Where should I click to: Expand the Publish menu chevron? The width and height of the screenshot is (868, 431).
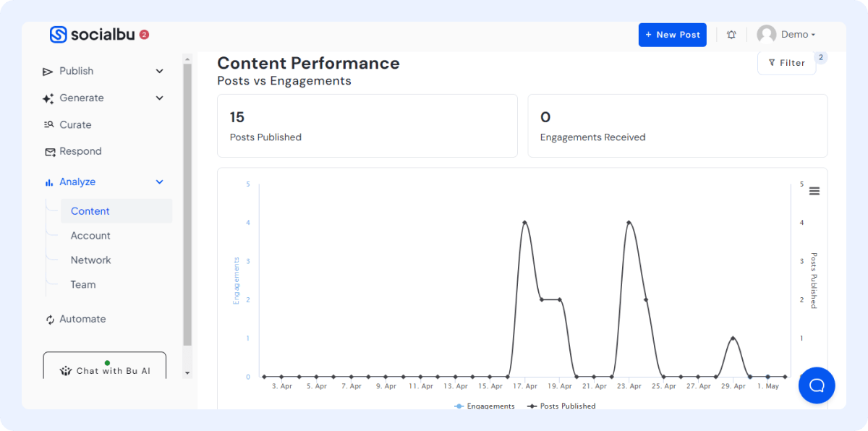pyautogui.click(x=159, y=71)
